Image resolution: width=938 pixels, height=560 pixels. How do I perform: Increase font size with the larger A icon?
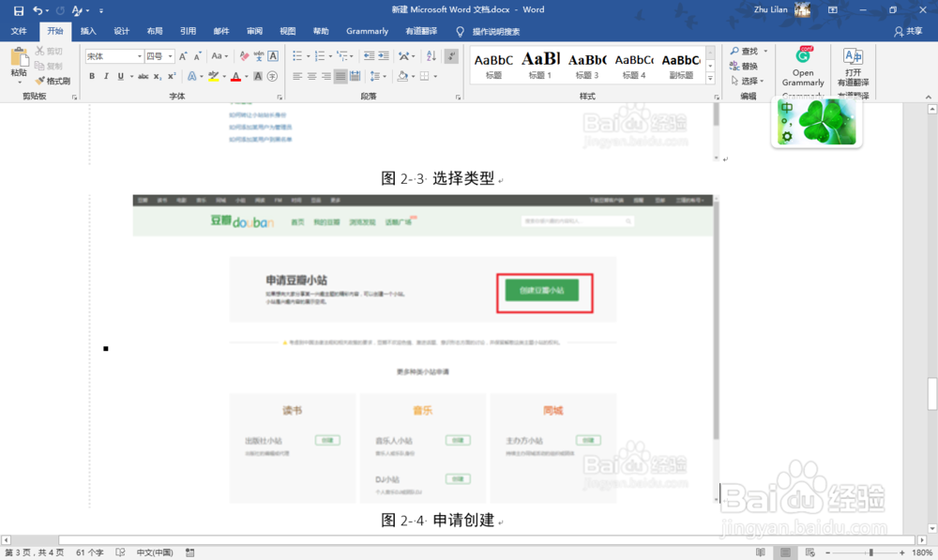[183, 56]
